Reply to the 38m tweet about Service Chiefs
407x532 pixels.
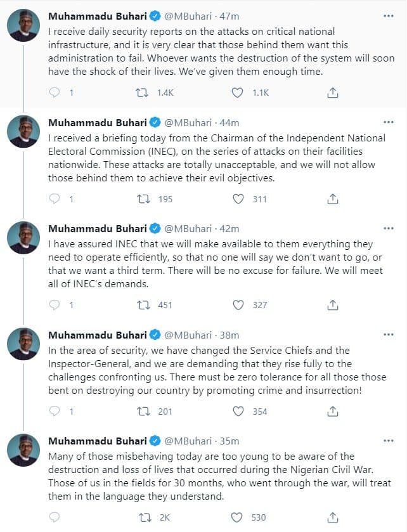(55, 412)
